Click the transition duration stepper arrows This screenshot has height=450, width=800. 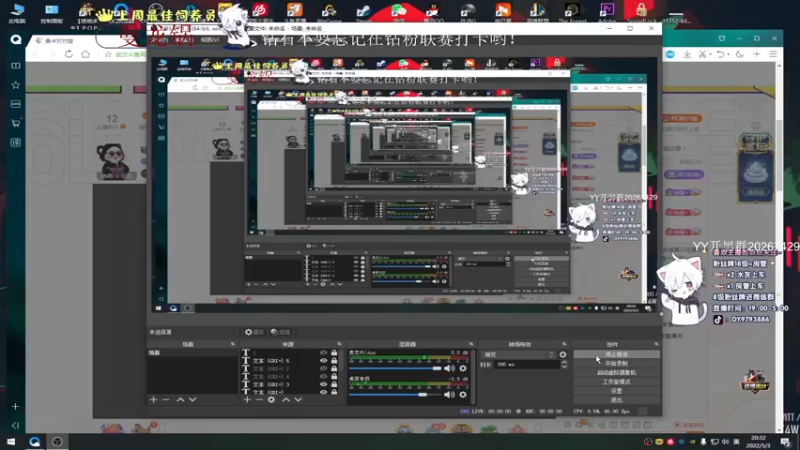pos(564,364)
